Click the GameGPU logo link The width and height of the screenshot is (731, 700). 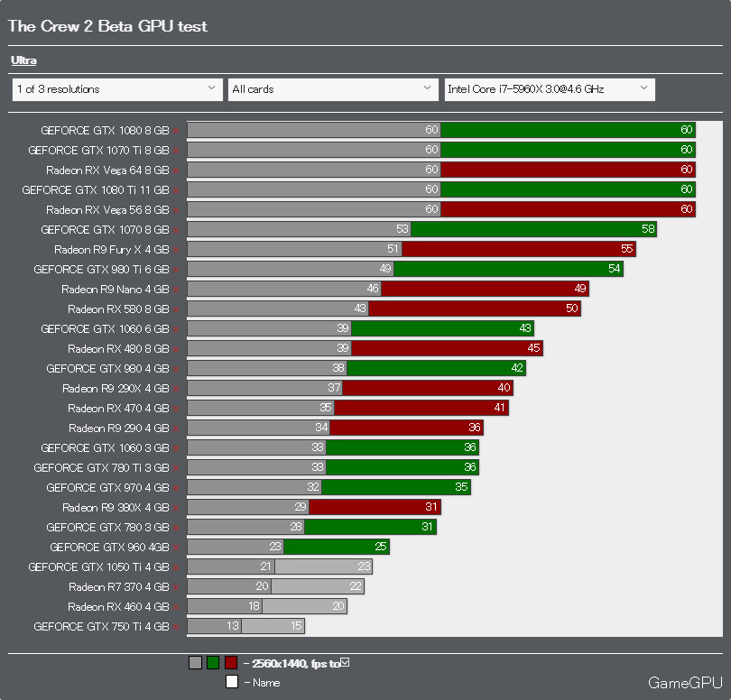[x=685, y=683]
